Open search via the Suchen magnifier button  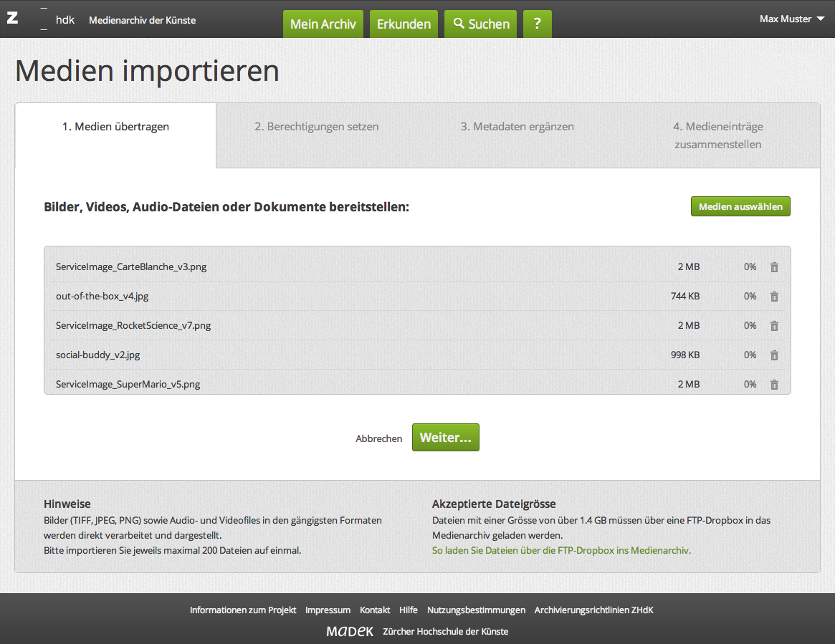pos(481,24)
